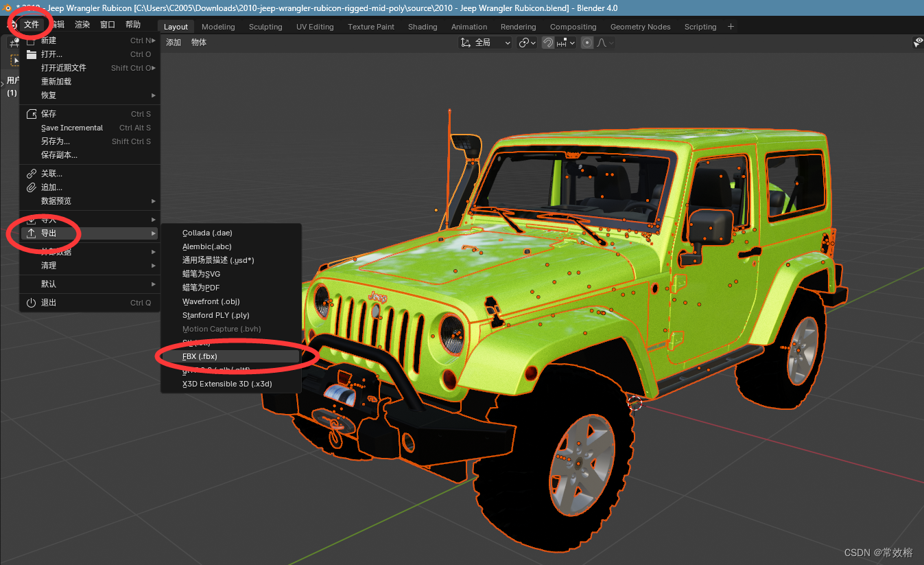Choose Collada (.dae) export option

tap(230, 233)
